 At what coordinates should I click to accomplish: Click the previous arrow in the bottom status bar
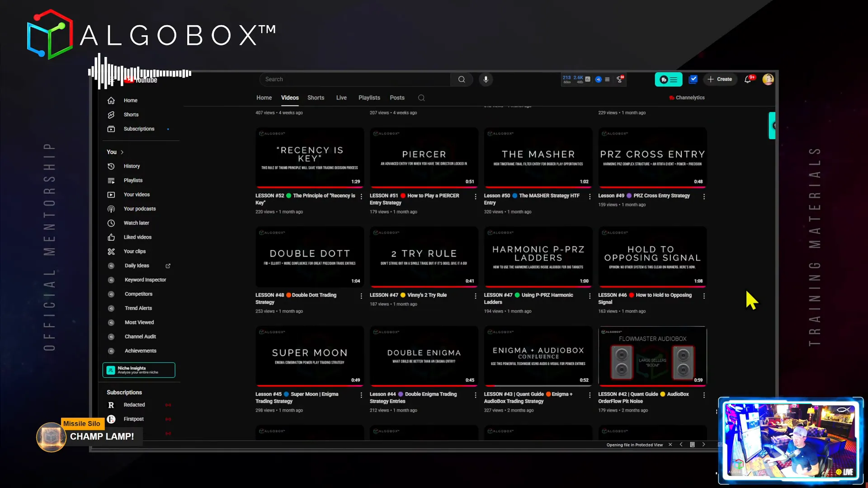tap(681, 445)
